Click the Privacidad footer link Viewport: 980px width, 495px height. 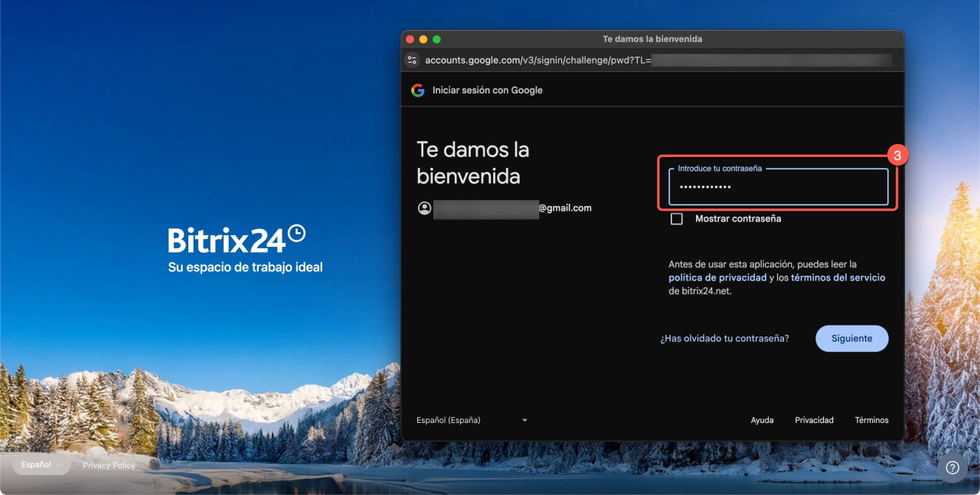point(814,420)
